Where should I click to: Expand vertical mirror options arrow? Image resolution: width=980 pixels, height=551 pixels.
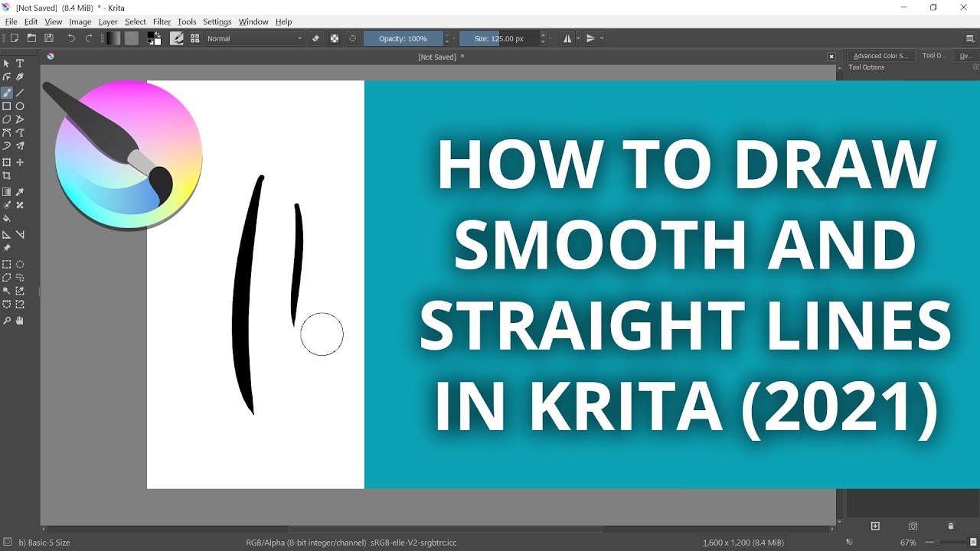pos(602,38)
